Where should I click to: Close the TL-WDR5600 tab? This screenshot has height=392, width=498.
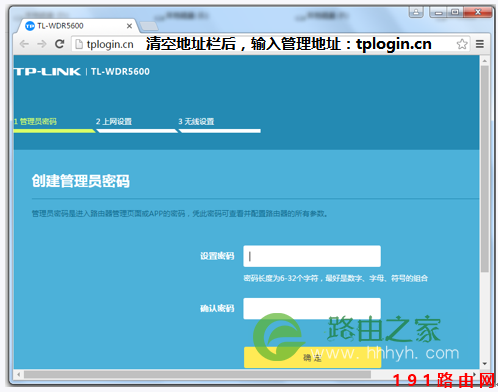pyautogui.click(x=129, y=26)
